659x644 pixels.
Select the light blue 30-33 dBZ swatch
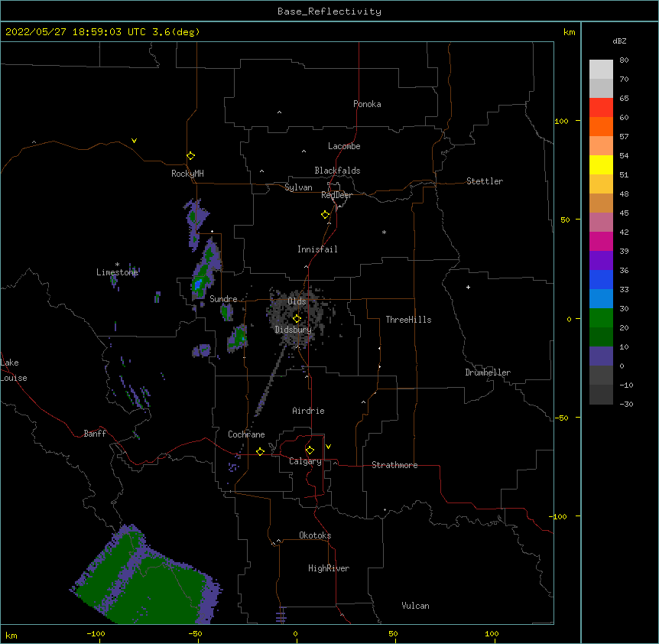(601, 299)
